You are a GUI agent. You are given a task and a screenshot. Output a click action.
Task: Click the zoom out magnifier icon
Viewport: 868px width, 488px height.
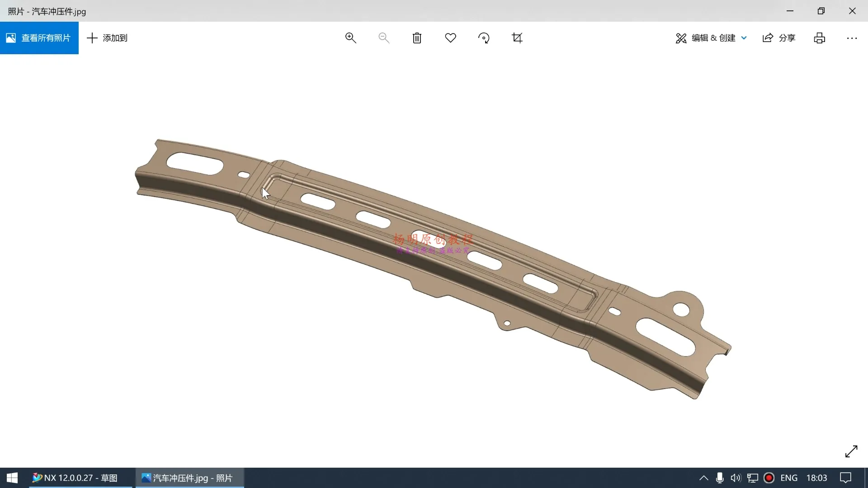point(384,38)
